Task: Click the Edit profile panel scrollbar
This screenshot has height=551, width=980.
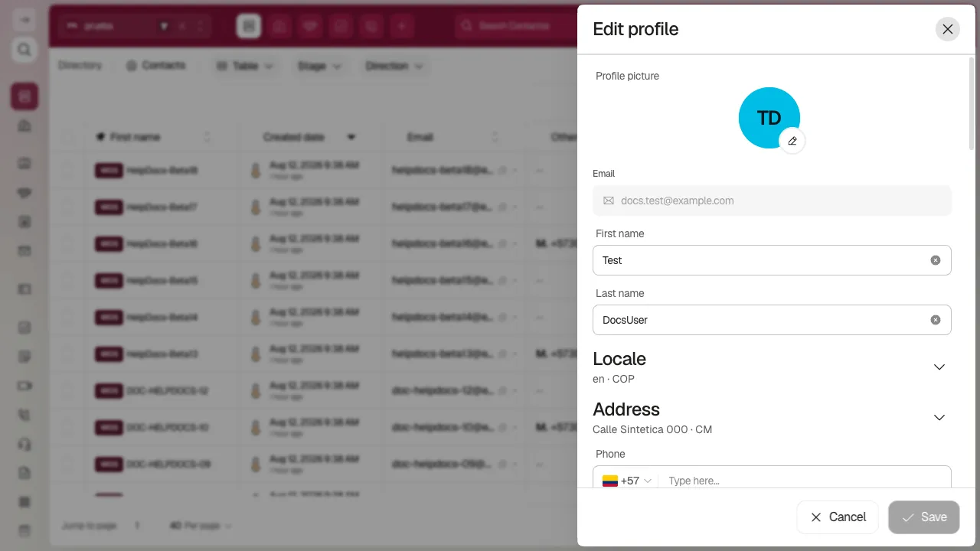Action: coord(972,103)
